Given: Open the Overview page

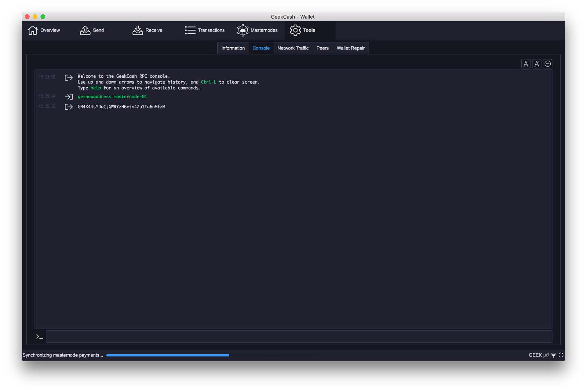Looking at the screenshot, I should pos(44,30).
